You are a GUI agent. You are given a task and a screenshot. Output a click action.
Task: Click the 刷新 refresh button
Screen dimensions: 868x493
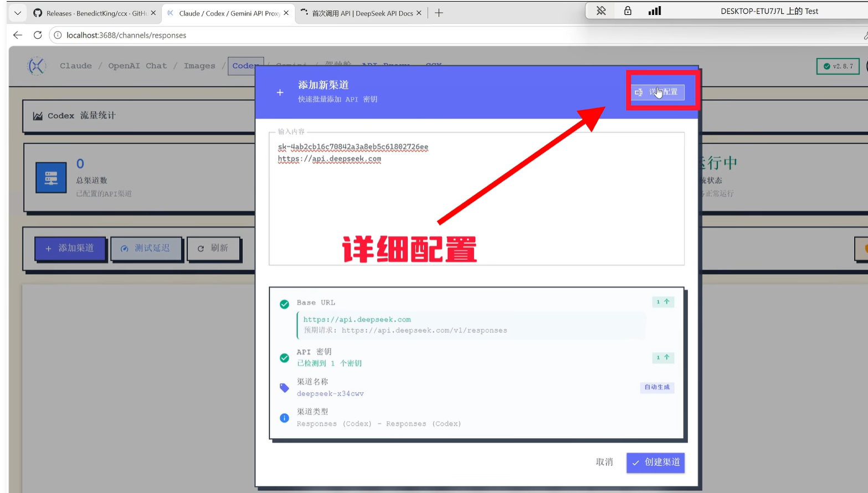point(213,248)
